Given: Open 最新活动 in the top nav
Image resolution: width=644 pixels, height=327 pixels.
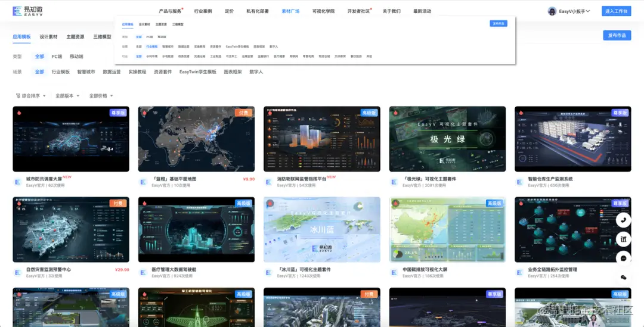Looking at the screenshot, I should [x=422, y=11].
